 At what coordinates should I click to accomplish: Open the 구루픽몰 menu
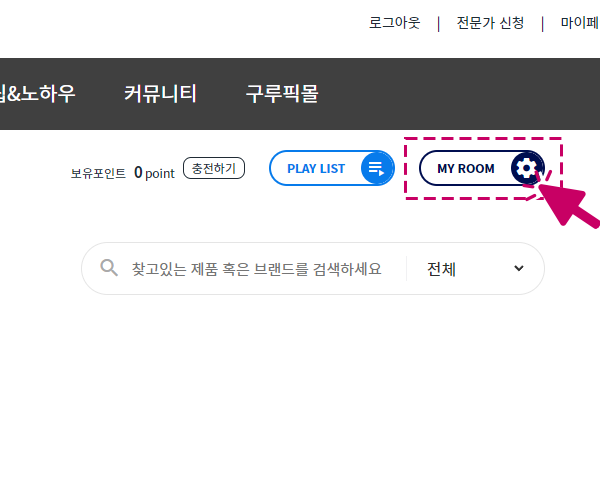click(282, 94)
